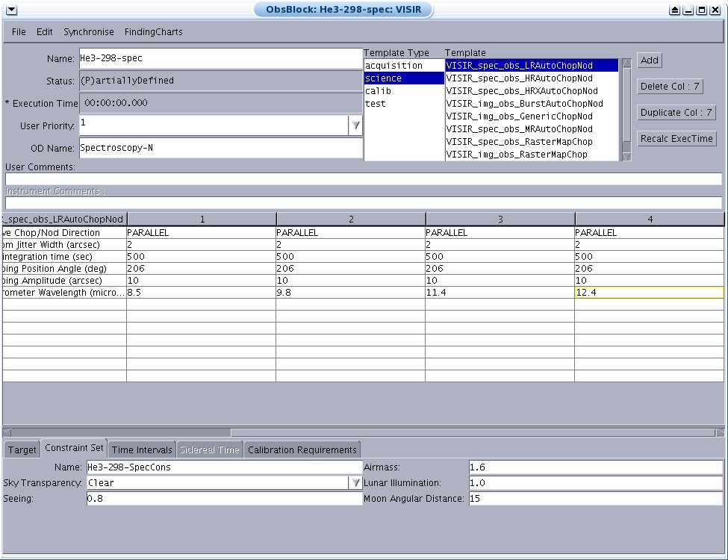Image resolution: width=728 pixels, height=560 pixels.
Task: Select Chopping Amplitude 10 in column 4
Action: point(649,281)
